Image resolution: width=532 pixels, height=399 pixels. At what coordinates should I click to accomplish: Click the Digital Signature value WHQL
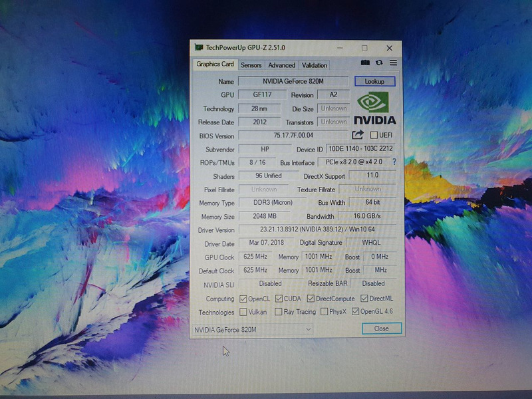click(371, 243)
